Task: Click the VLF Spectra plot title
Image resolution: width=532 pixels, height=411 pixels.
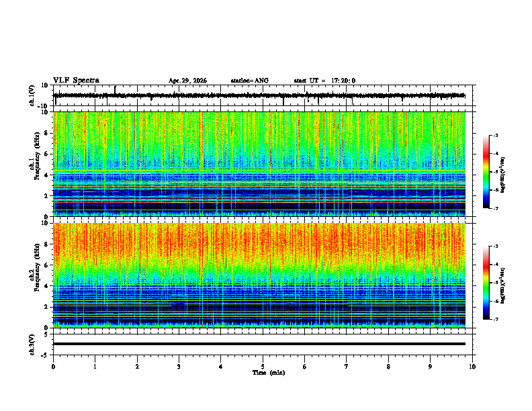Action: pyautogui.click(x=76, y=81)
